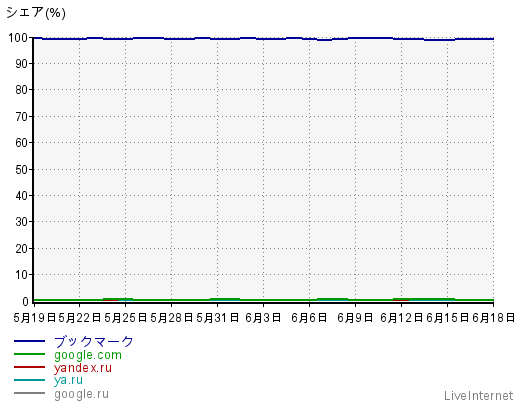Click the 100 value on y-axis
520x405 pixels.
pyautogui.click(x=18, y=38)
